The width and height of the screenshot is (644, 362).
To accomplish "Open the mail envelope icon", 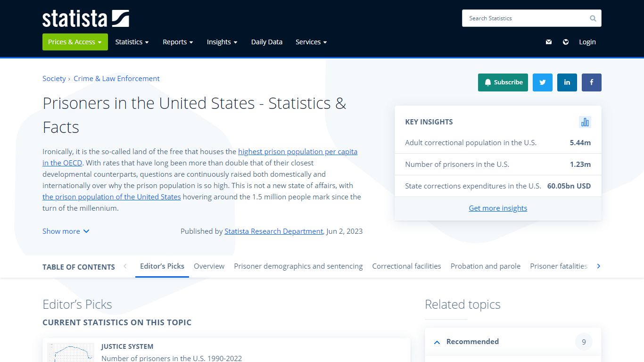I will pyautogui.click(x=549, y=42).
